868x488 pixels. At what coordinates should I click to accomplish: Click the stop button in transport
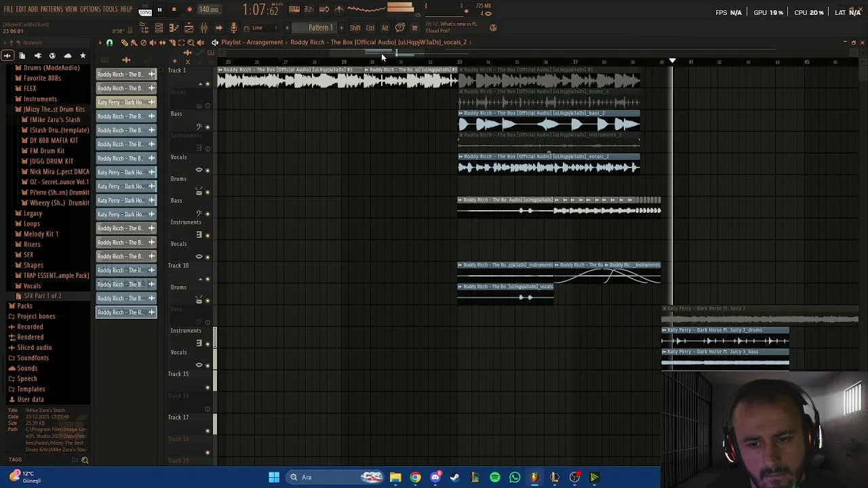(174, 9)
